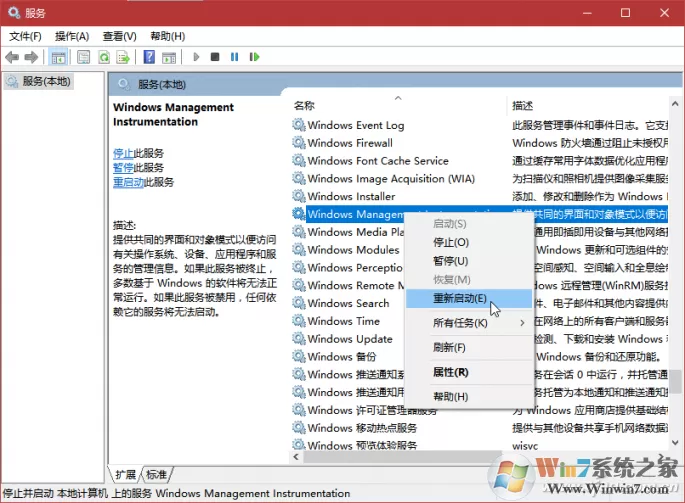Click gear icon beside Windows Event Log
This screenshot has height=503, width=685.
click(x=299, y=125)
